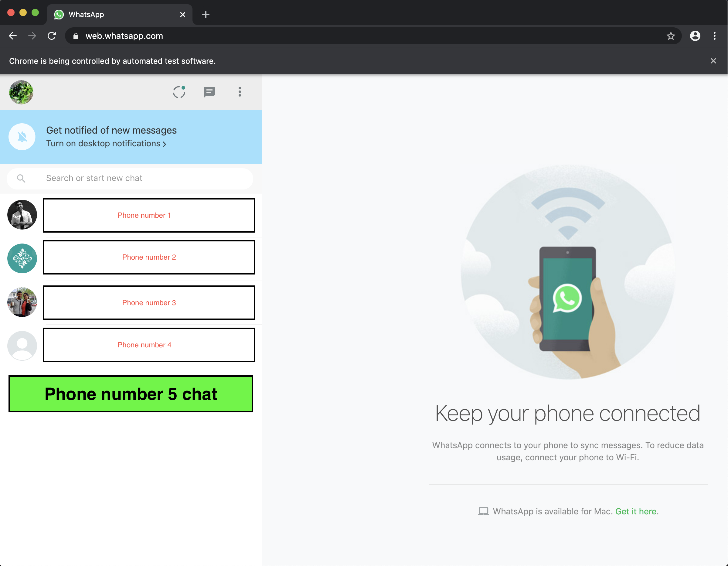Start a new chat with message icon
Screen dimensions: 728x566
(209, 92)
